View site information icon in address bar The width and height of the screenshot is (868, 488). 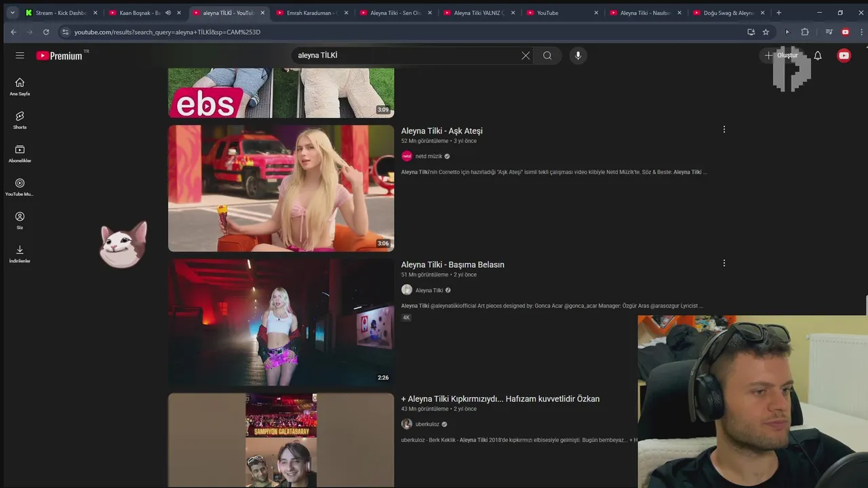click(65, 32)
